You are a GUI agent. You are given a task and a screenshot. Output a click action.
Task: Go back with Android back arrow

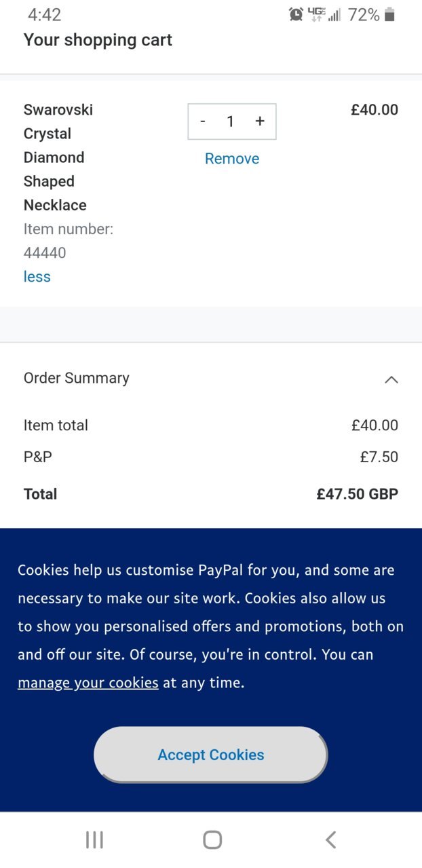330,840
